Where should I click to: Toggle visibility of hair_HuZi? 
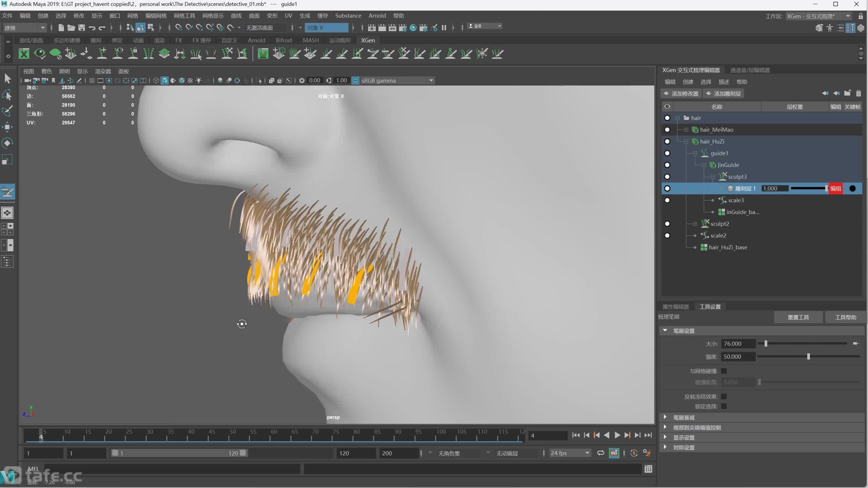pyautogui.click(x=667, y=141)
